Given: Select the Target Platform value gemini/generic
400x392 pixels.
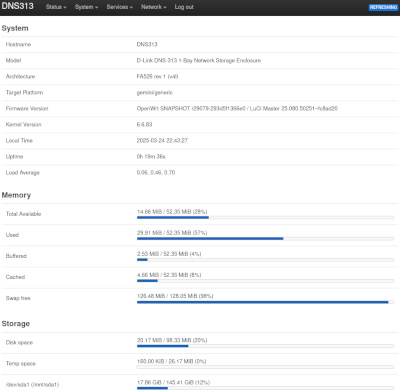Looking at the screenshot, I should pos(155,92).
